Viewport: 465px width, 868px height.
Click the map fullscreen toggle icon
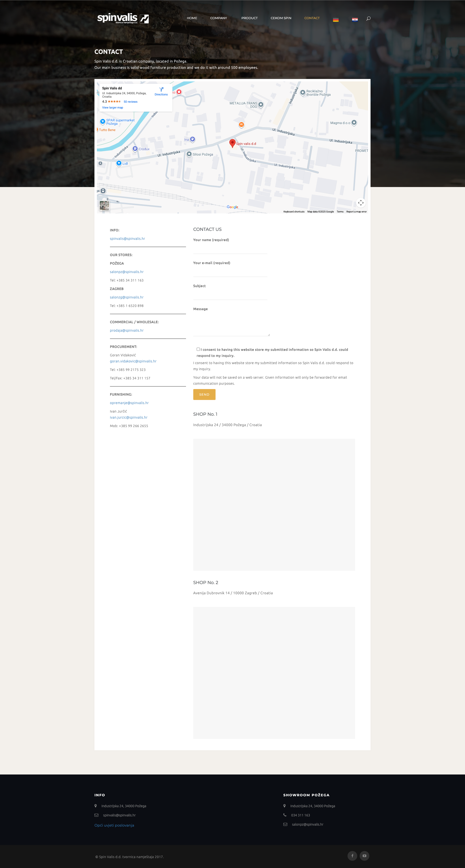click(x=361, y=203)
